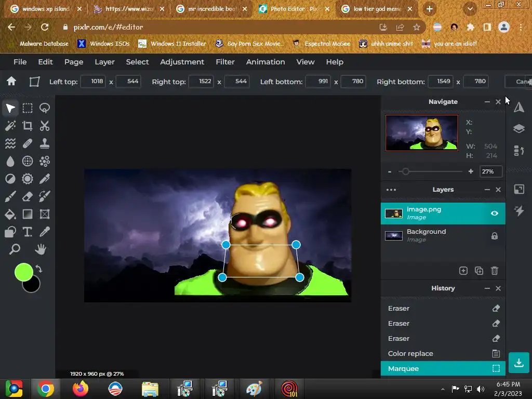Viewport: 532px width, 399px height.
Task: Select the Clone stamp tool
Action: coord(45,143)
